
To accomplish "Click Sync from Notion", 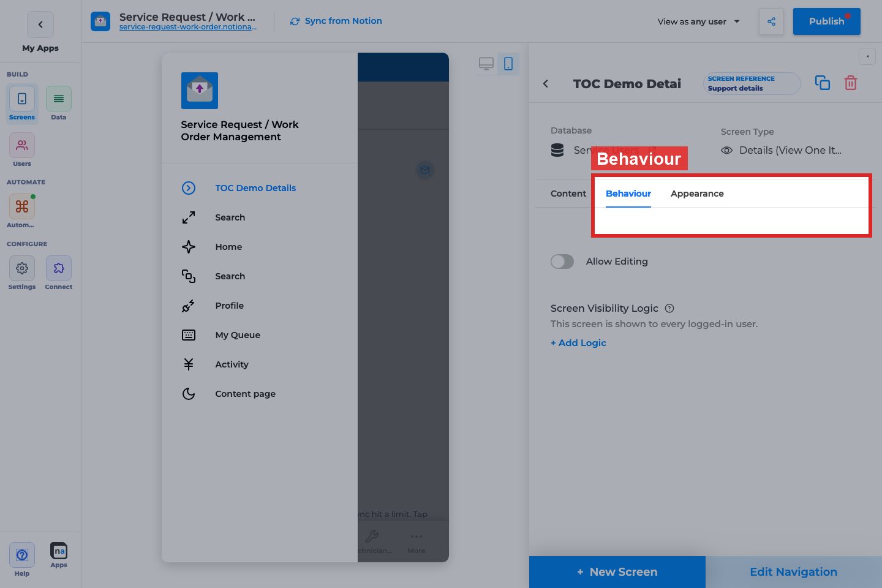I will tap(336, 21).
